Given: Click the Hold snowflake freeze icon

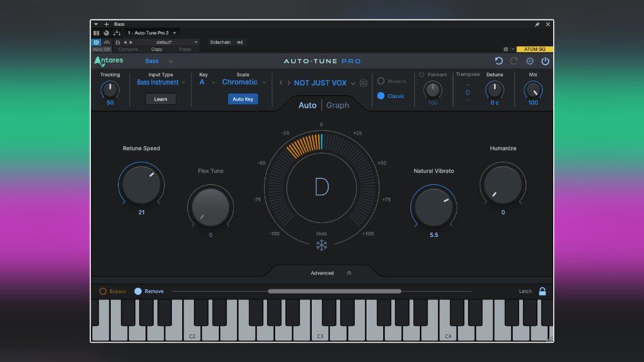Looking at the screenshot, I should coord(321,245).
